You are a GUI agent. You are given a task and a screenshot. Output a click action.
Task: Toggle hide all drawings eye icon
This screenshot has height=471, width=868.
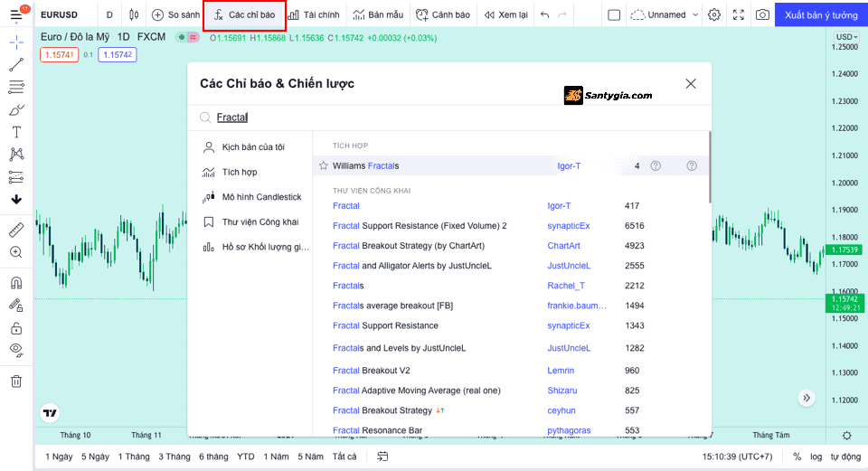pyautogui.click(x=16, y=351)
